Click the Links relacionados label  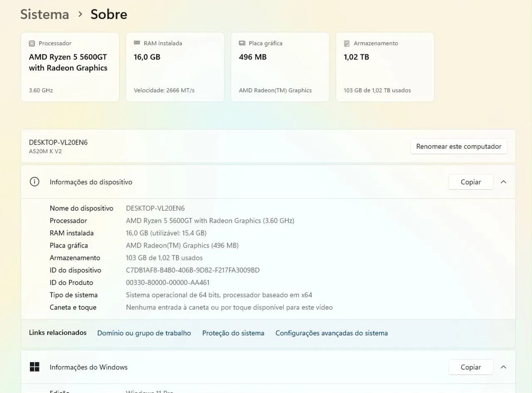(x=58, y=333)
